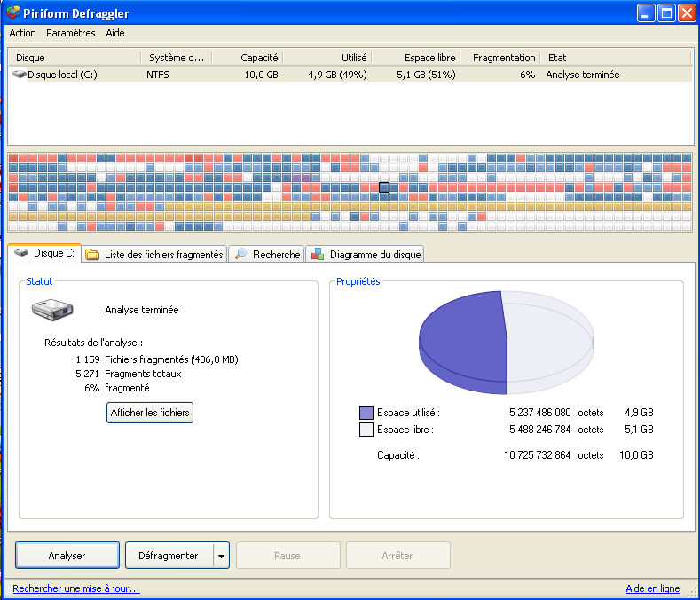This screenshot has height=600, width=700.
Task: Click the NTFS file system cell
Action: coord(158,75)
